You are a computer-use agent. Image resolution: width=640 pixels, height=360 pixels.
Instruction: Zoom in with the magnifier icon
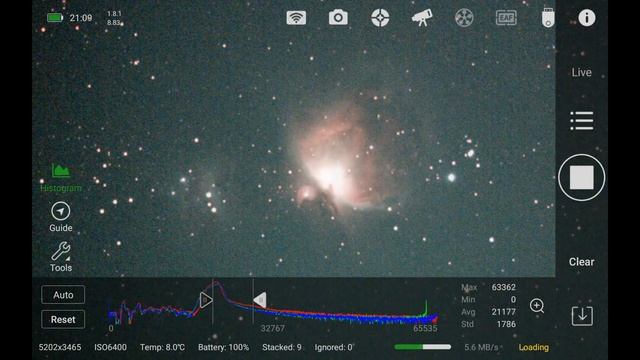point(537,306)
